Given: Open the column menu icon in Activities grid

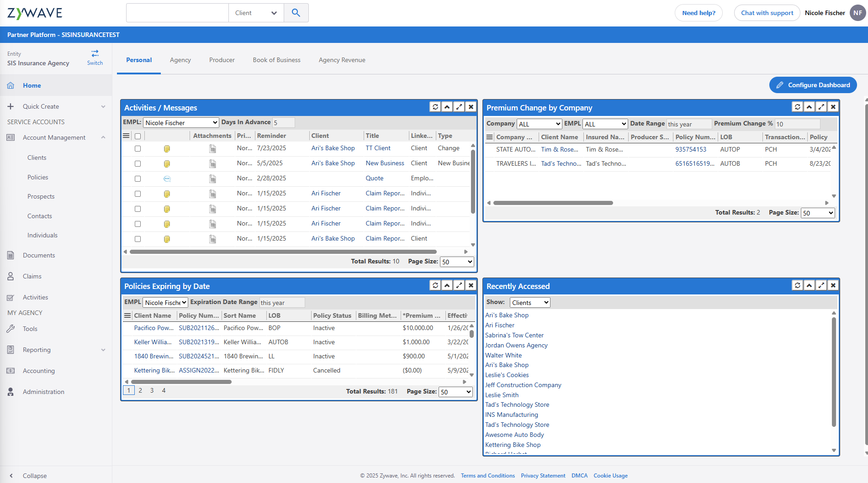Looking at the screenshot, I should click(127, 136).
